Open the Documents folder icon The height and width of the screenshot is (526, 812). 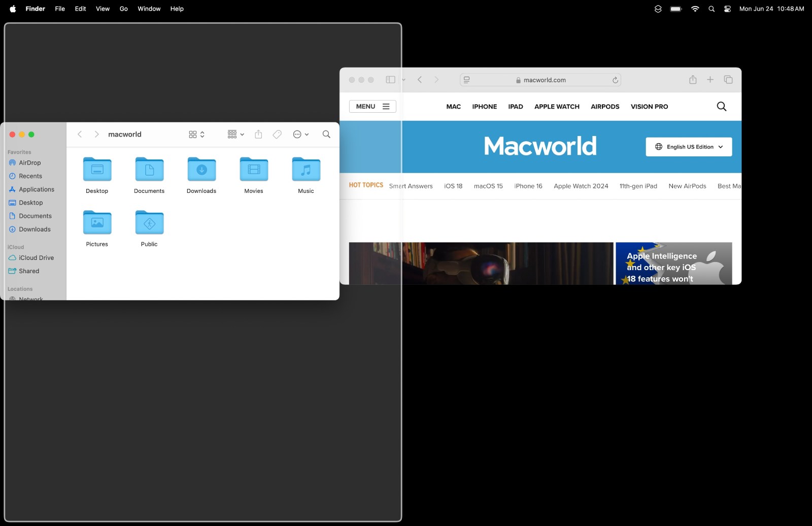point(149,170)
